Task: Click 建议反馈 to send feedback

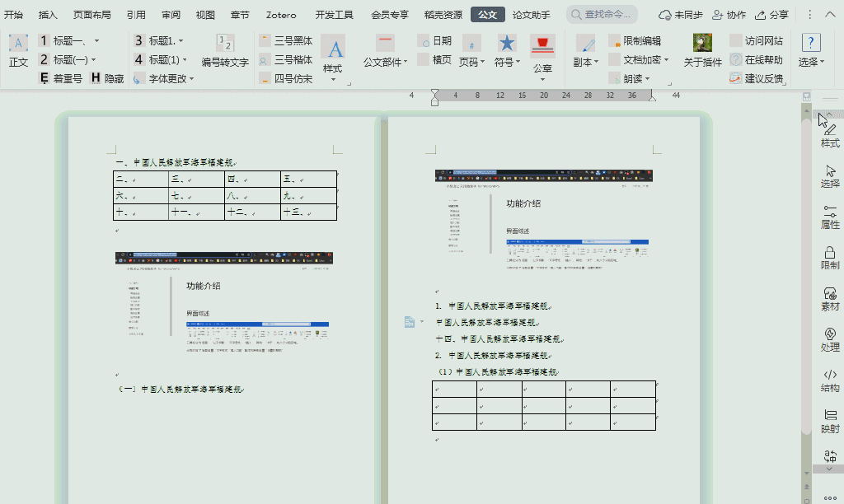Action: coord(757,78)
